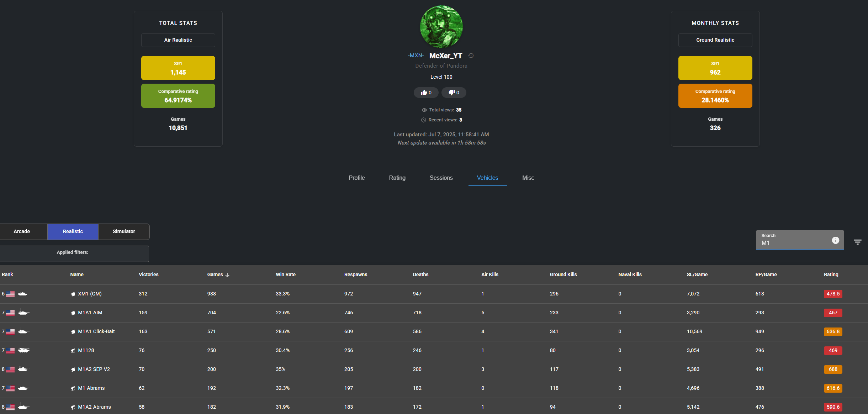Select Realistic game mode
868x414 pixels.
[x=73, y=231]
